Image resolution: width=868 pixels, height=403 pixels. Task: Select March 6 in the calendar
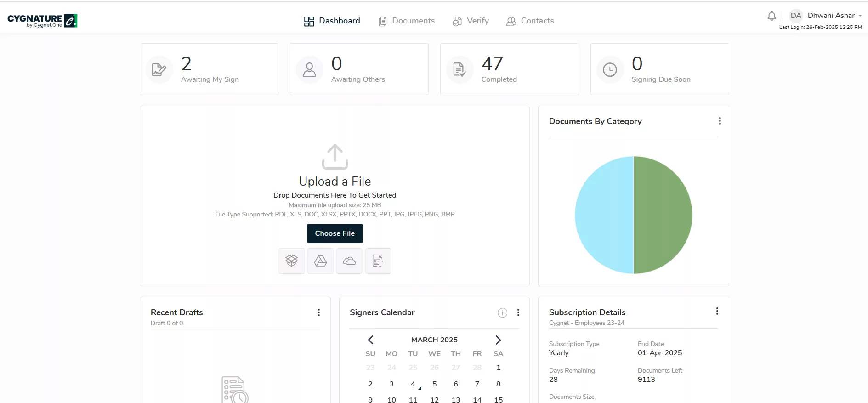[x=456, y=384]
